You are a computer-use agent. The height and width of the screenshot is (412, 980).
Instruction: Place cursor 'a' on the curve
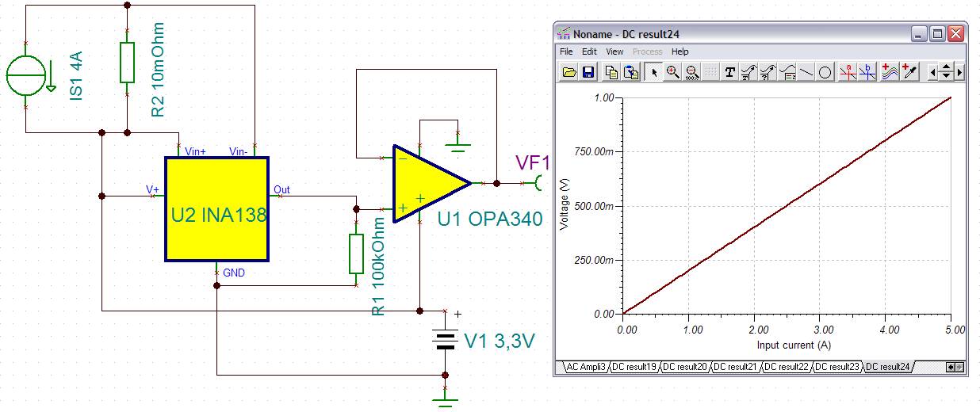point(848,72)
